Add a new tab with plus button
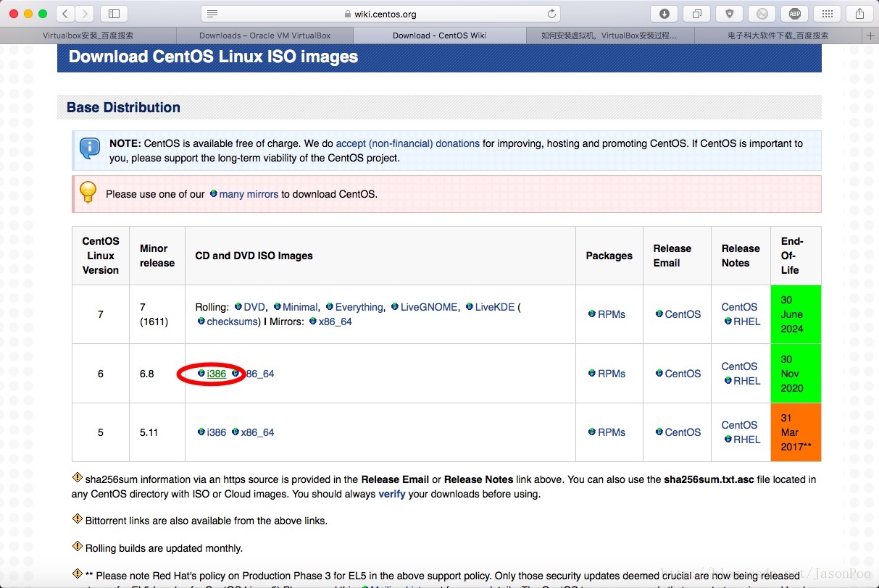The height and width of the screenshot is (588, 879). tap(870, 35)
